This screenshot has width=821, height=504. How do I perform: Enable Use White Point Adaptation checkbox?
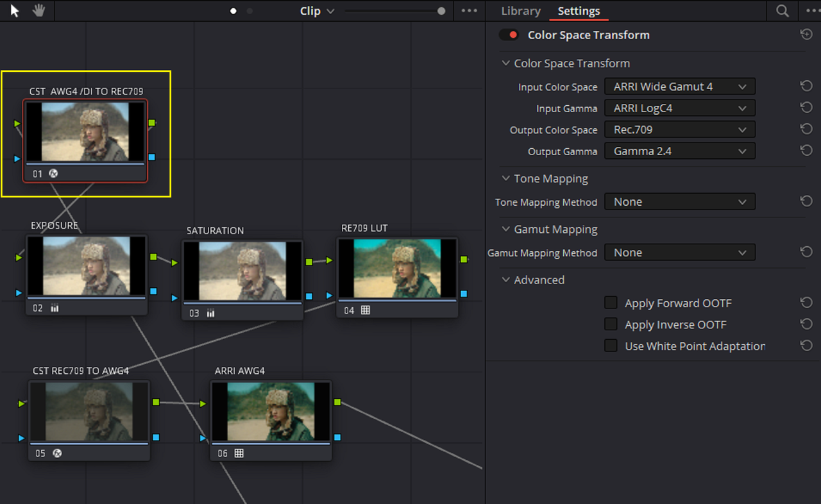(x=611, y=346)
